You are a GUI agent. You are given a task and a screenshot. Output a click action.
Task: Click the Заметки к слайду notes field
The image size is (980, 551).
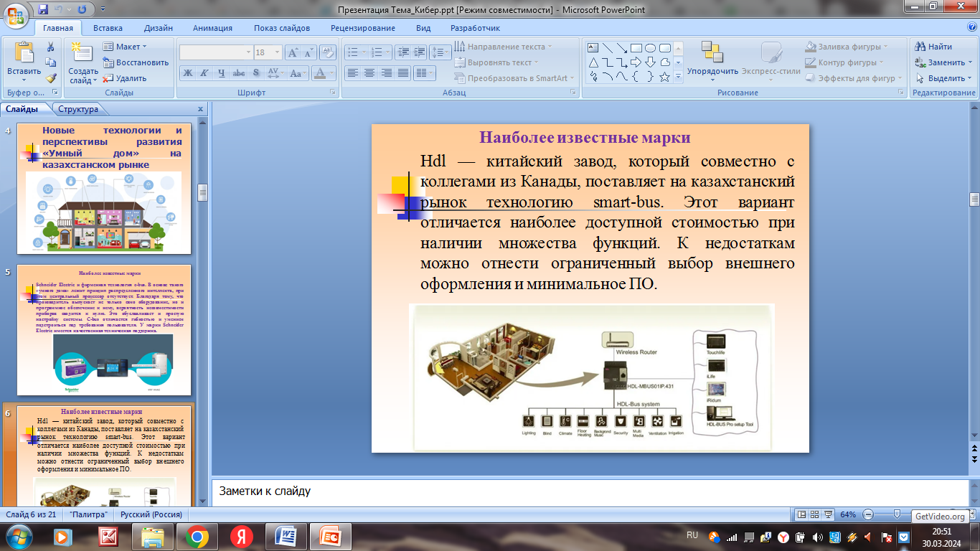[x=590, y=491]
